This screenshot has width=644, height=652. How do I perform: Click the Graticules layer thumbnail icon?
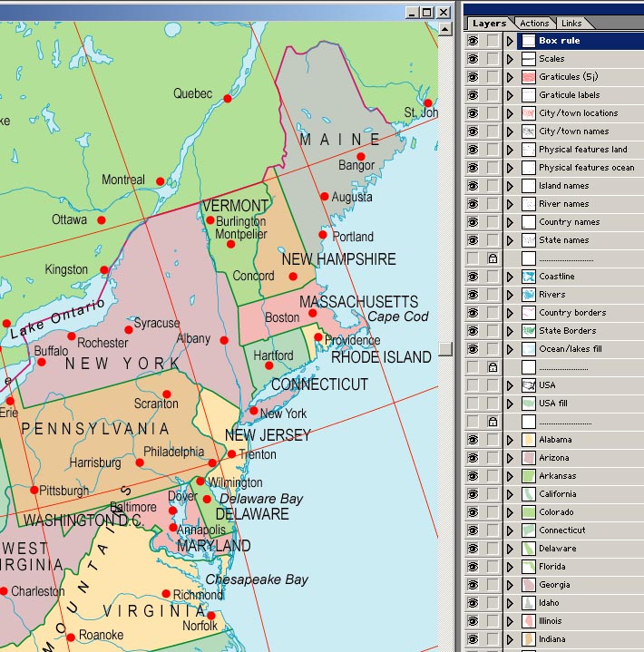click(x=529, y=77)
